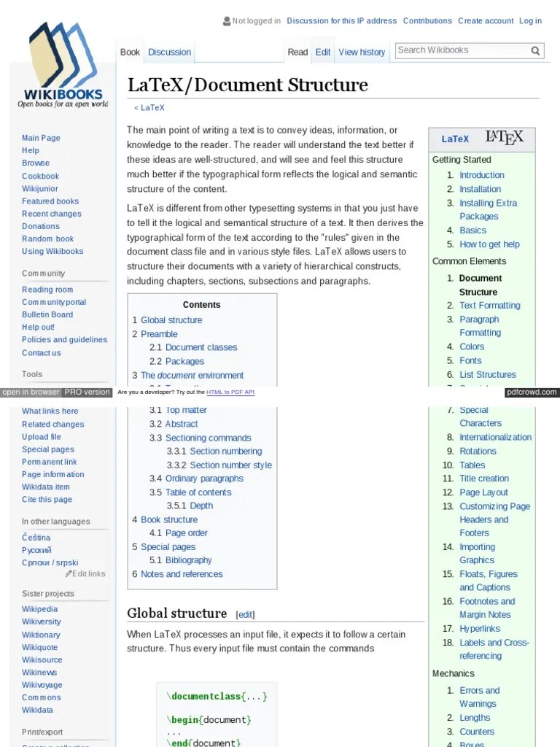Jump to Global structure in Contents
Screen dimensions: 560x747
(171, 320)
